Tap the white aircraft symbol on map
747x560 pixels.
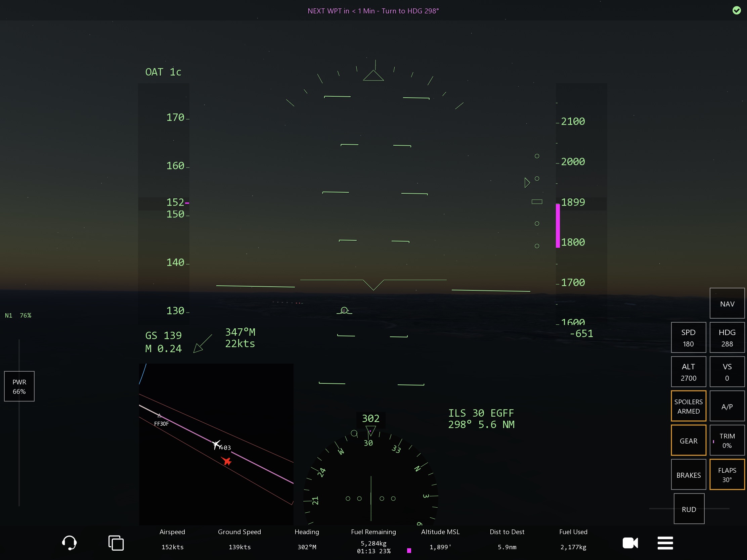216,445
